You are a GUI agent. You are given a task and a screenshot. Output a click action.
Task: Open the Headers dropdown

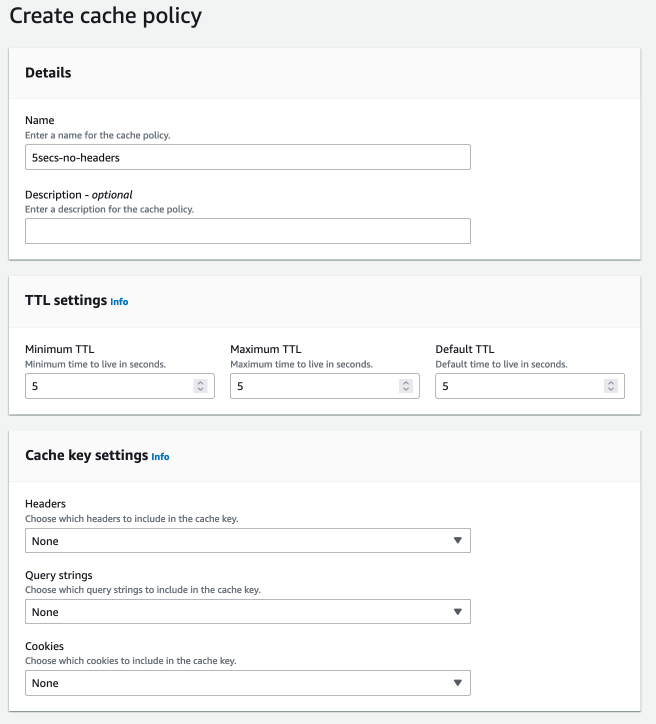247,541
